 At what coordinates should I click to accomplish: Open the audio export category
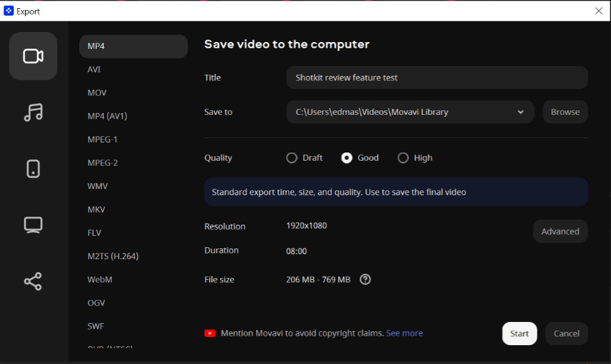33,112
